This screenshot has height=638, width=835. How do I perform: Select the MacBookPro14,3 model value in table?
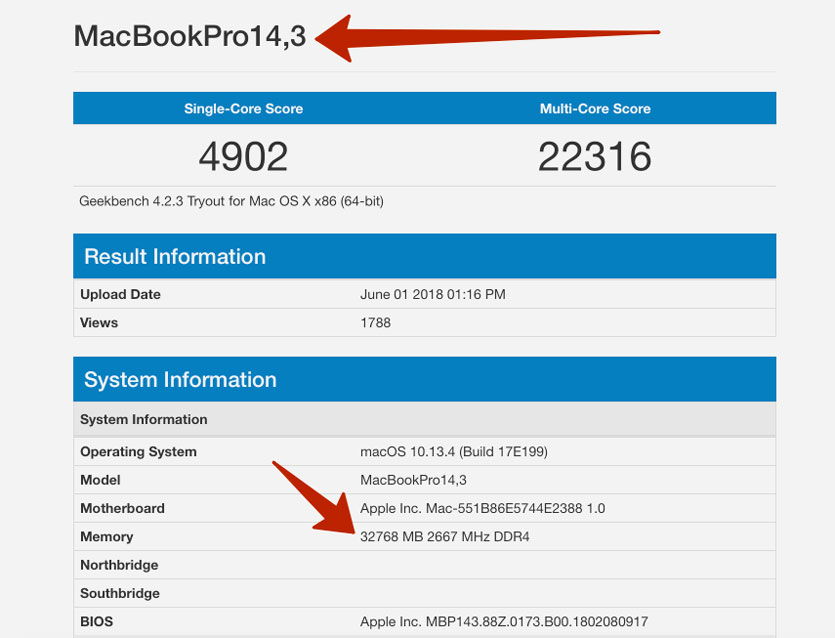(x=413, y=480)
